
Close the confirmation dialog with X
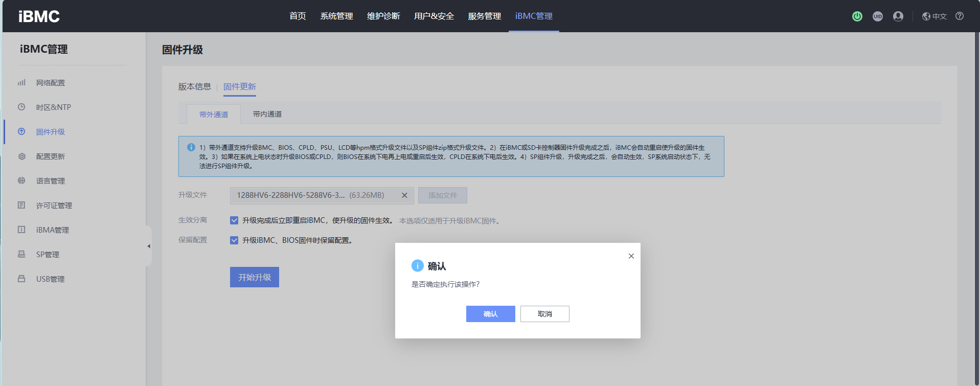tap(631, 256)
